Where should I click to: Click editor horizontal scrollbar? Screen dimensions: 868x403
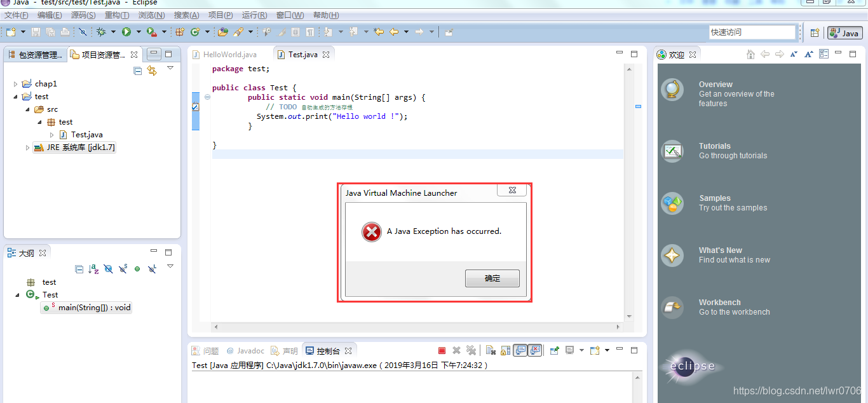tap(417, 327)
